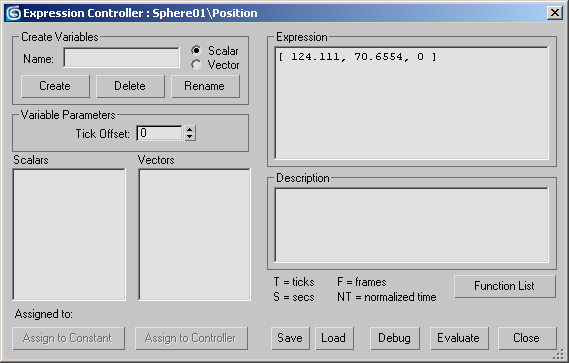
Task: Click the 3ds Max title bar icon
Action: pyautogui.click(x=14, y=13)
